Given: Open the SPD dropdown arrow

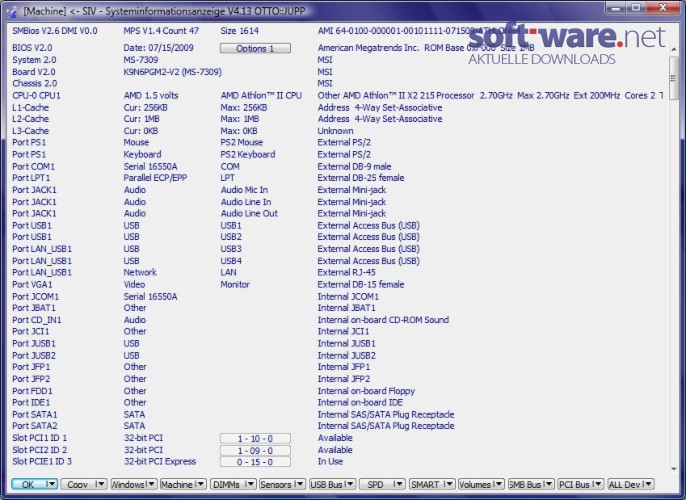Looking at the screenshot, I should coord(399,484).
